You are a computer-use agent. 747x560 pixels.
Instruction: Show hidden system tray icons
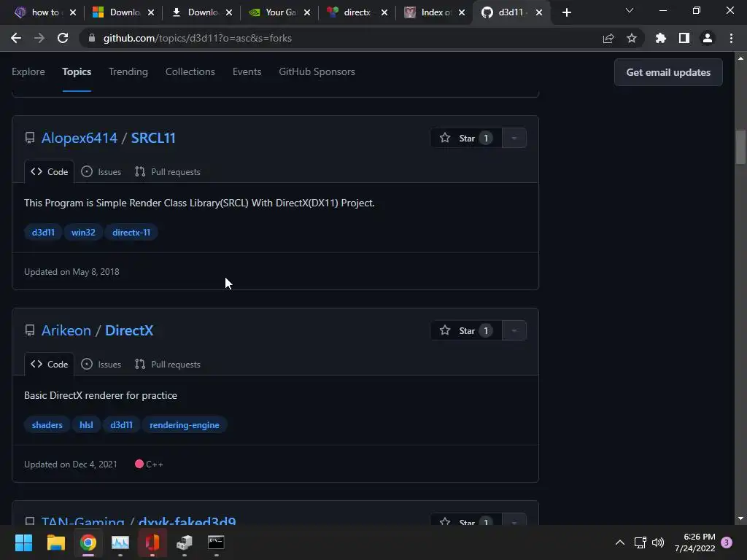pyautogui.click(x=620, y=542)
